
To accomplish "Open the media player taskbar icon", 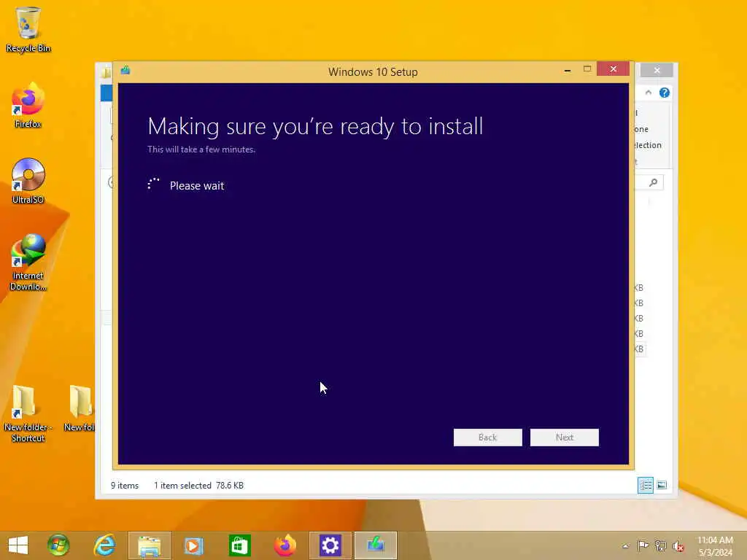I will click(193, 545).
